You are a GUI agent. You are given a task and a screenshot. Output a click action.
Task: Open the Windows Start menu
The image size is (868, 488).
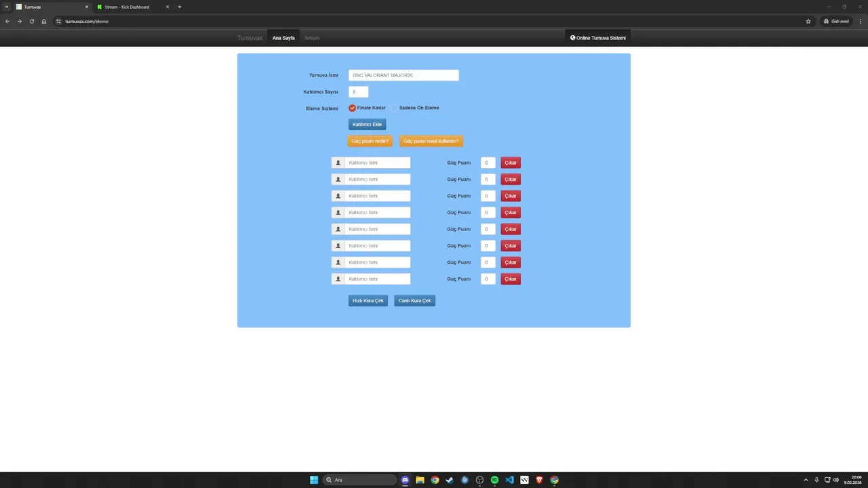[x=314, y=480]
